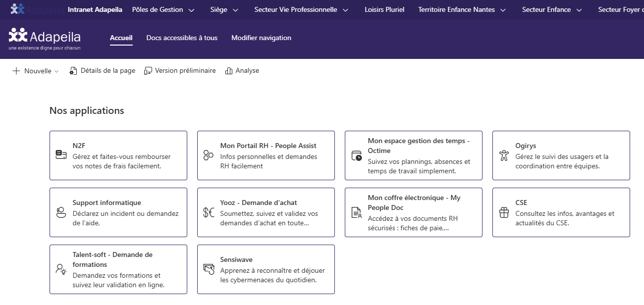Image resolution: width=644 pixels, height=305 pixels.
Task: Open the CSE application title
Action: [x=521, y=203]
